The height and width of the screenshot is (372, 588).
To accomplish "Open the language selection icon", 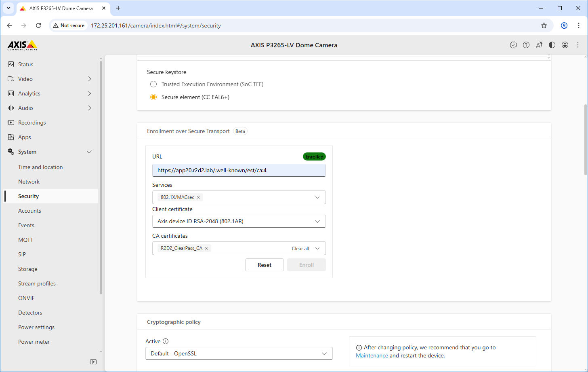I will click(539, 45).
